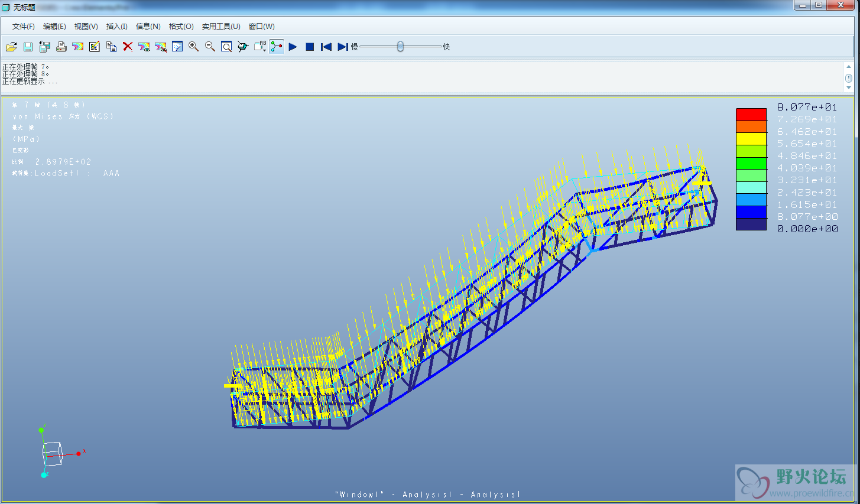Click the 慢 slow speed label
The height and width of the screenshot is (504, 860).
click(355, 47)
